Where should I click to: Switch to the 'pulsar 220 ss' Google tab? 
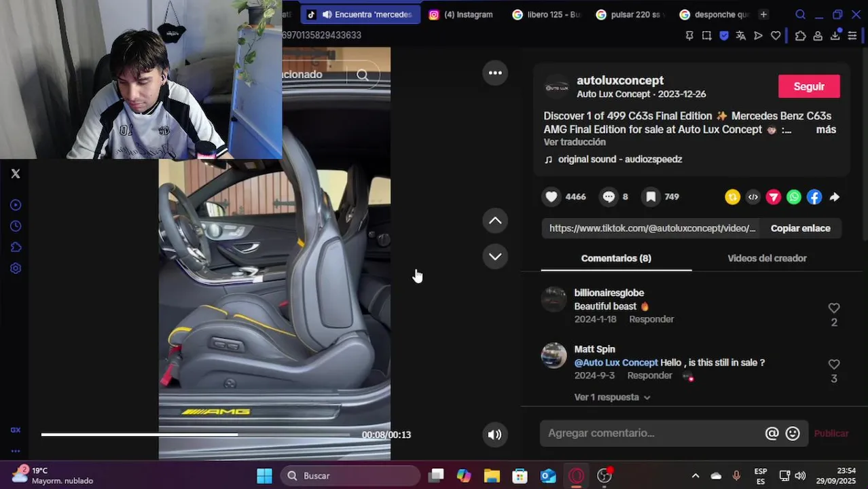[630, 14]
